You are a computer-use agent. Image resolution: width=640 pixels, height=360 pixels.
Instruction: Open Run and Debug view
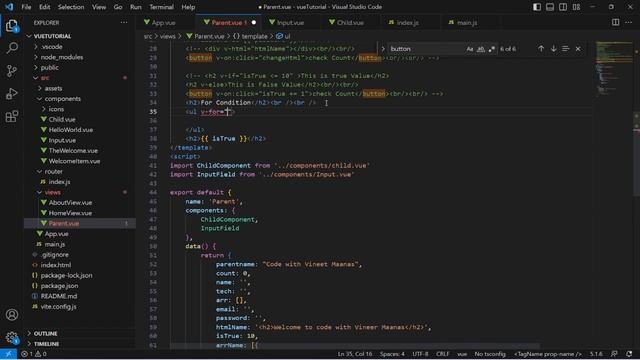pyautogui.click(x=12, y=93)
